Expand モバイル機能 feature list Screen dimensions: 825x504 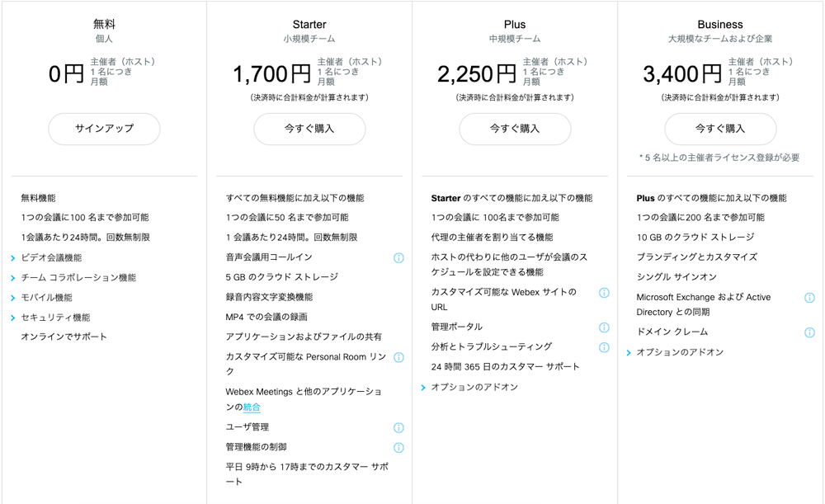pyautogui.click(x=46, y=298)
